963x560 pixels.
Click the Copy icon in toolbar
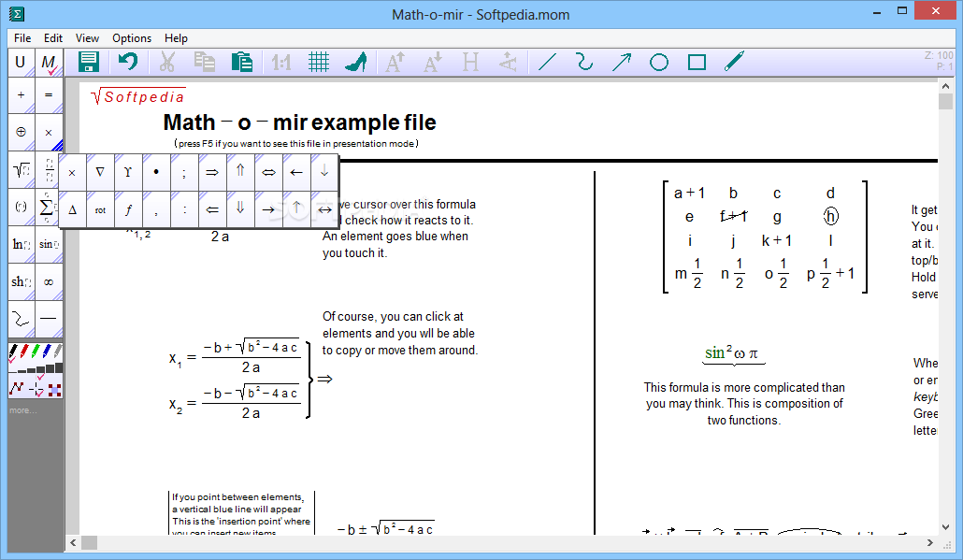tap(204, 62)
